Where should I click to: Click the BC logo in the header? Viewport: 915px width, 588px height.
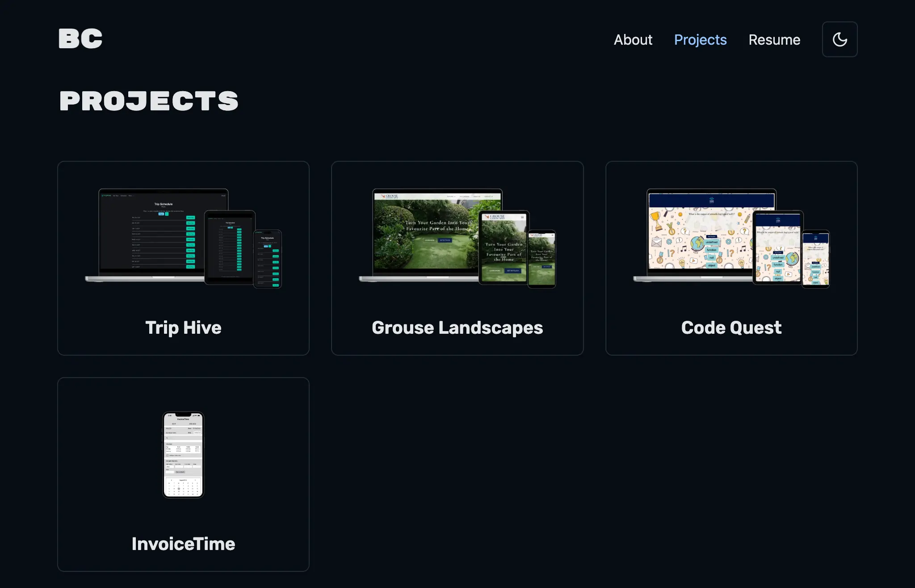80,38
